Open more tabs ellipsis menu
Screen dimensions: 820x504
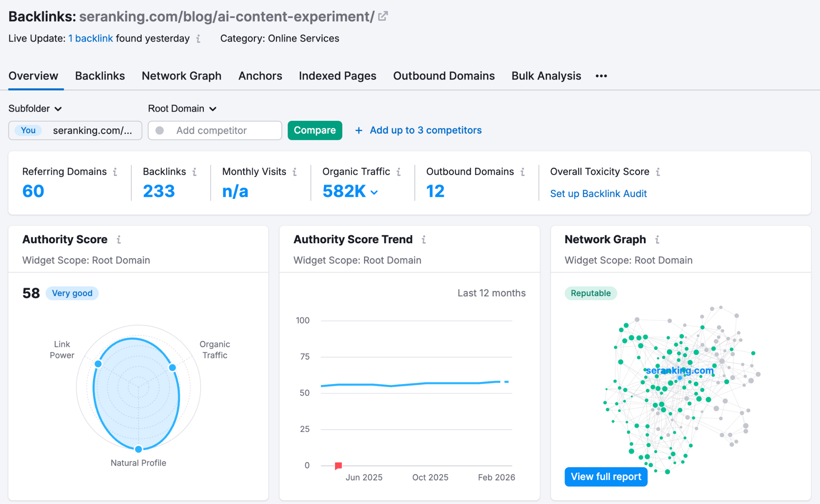[x=601, y=76]
